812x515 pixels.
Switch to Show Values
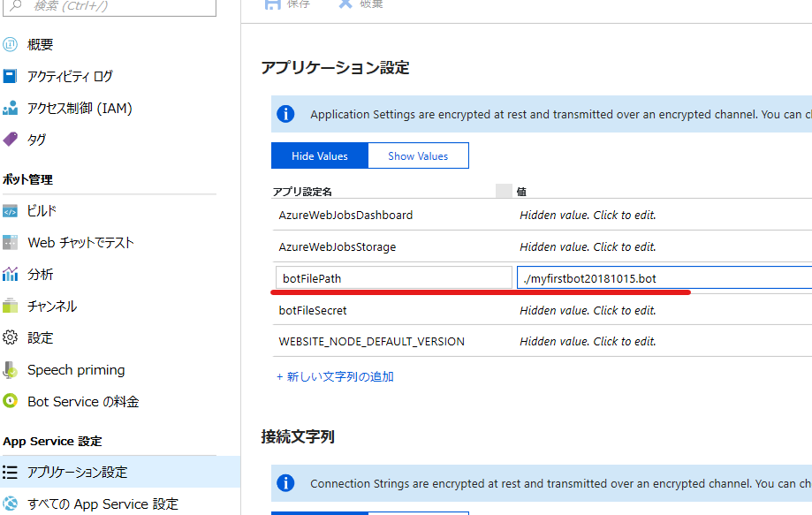click(x=418, y=155)
